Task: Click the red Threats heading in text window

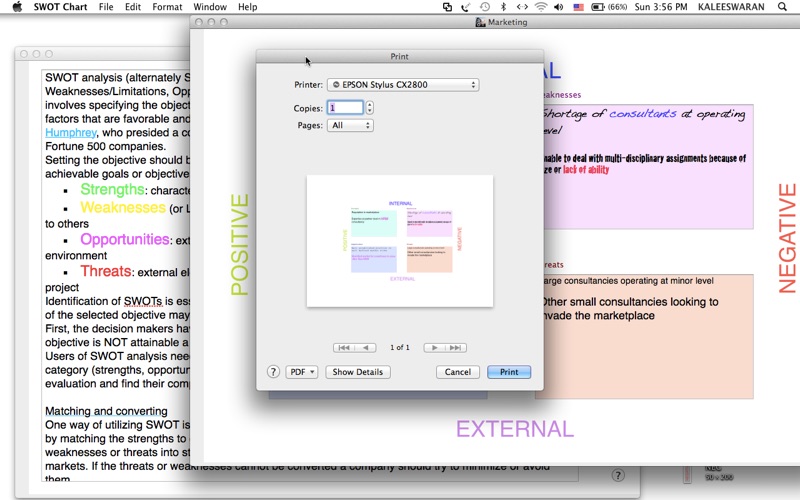Action: pos(106,271)
